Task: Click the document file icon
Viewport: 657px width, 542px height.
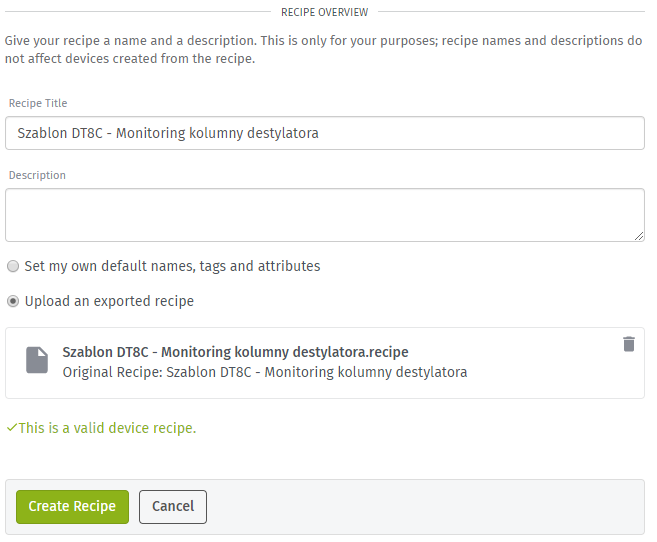Action: point(37,360)
